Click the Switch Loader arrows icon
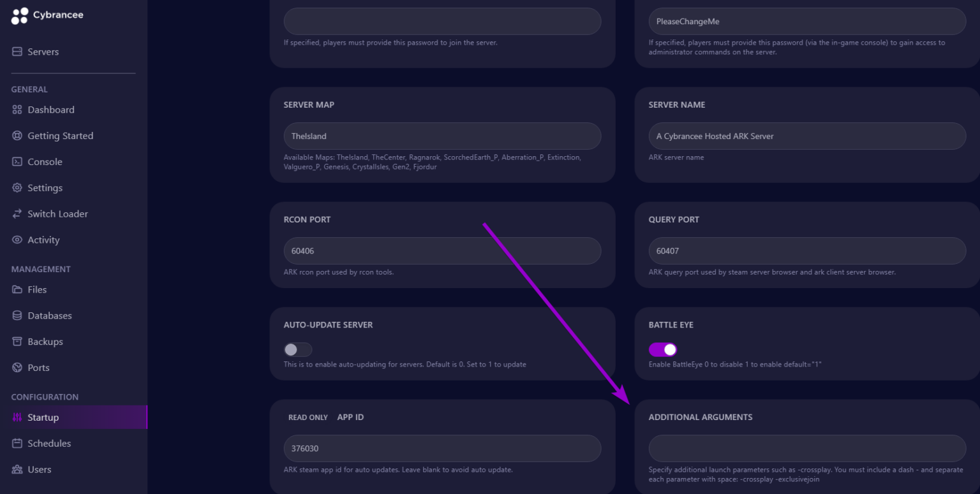The height and width of the screenshot is (494, 980). [x=17, y=214]
